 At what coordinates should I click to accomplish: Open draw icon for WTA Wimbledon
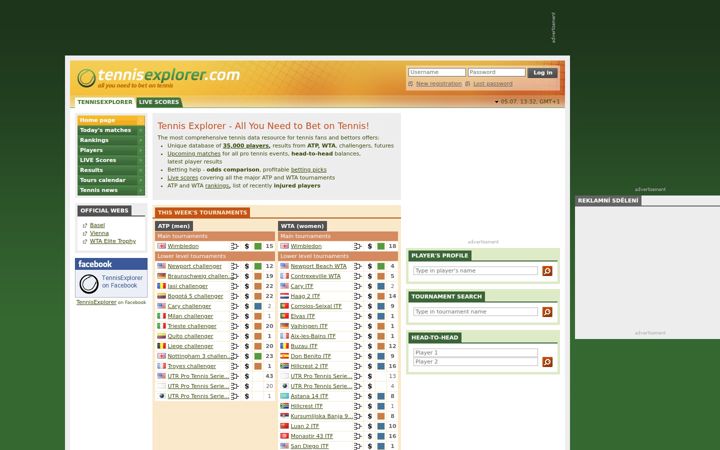pos(358,246)
